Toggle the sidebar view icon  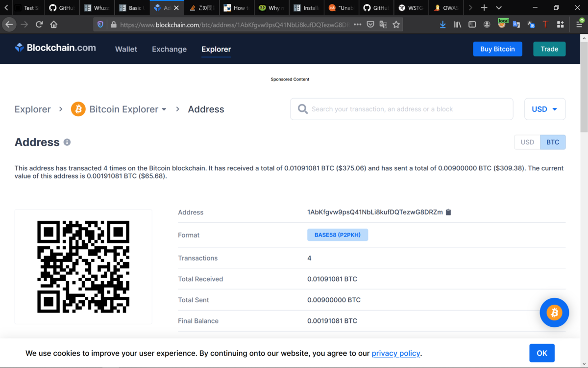(472, 25)
